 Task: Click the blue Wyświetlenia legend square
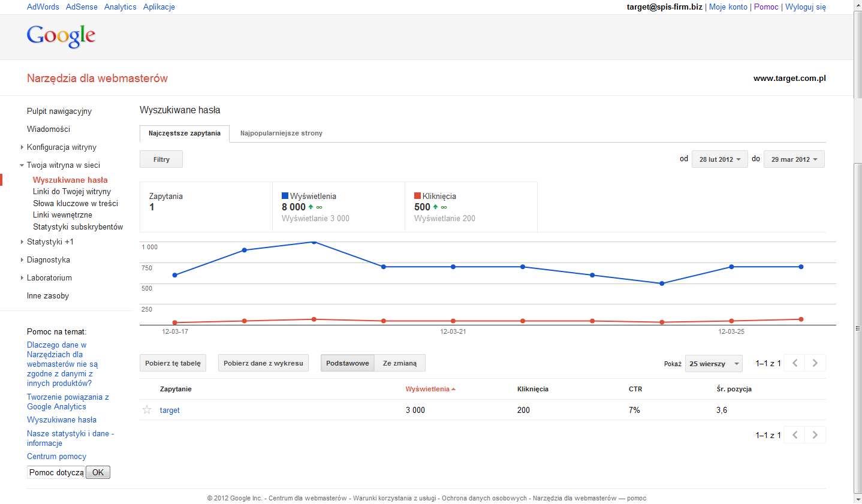[285, 196]
